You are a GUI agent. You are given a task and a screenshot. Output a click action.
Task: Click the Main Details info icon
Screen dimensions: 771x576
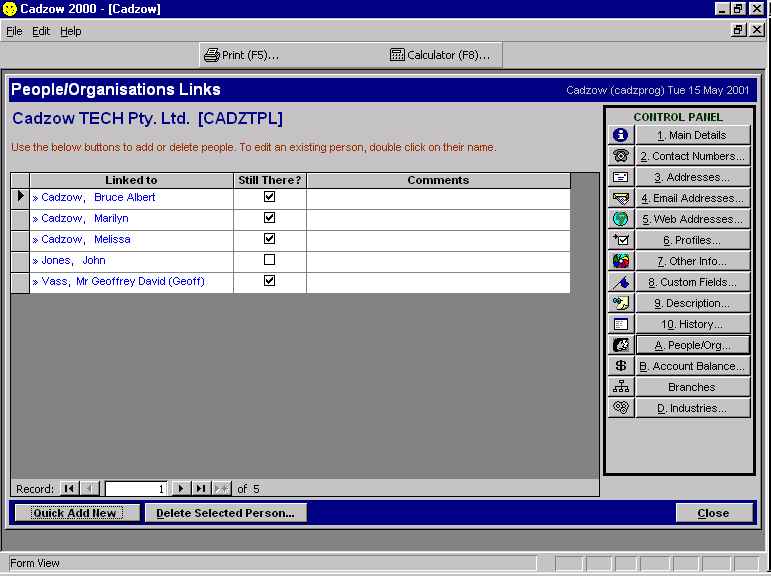click(621, 135)
